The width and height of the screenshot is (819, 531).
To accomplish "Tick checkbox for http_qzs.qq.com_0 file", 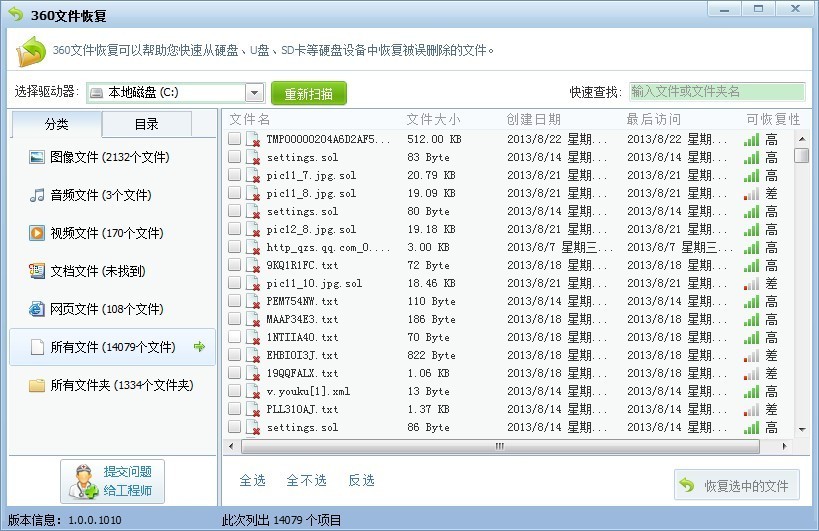I will coord(235,246).
